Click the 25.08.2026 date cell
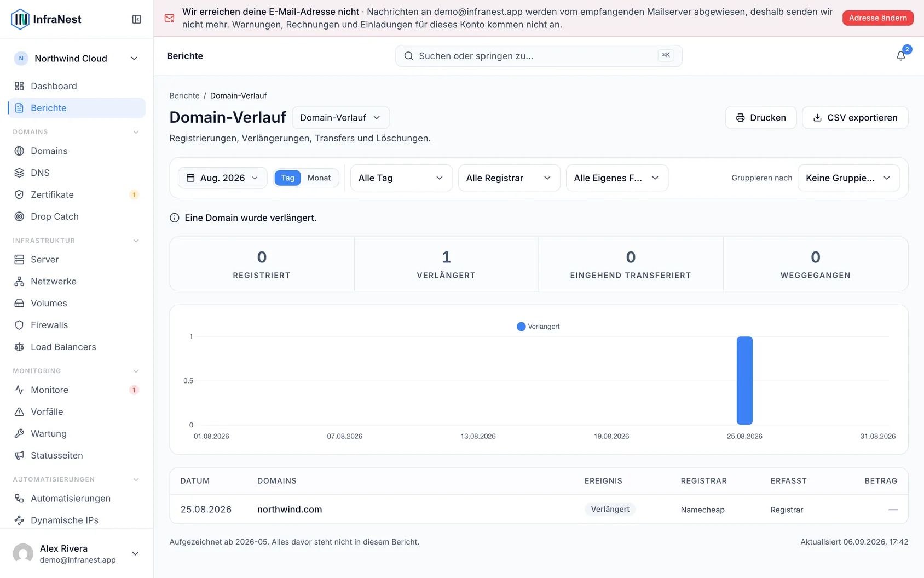This screenshot has height=578, width=924. point(206,509)
